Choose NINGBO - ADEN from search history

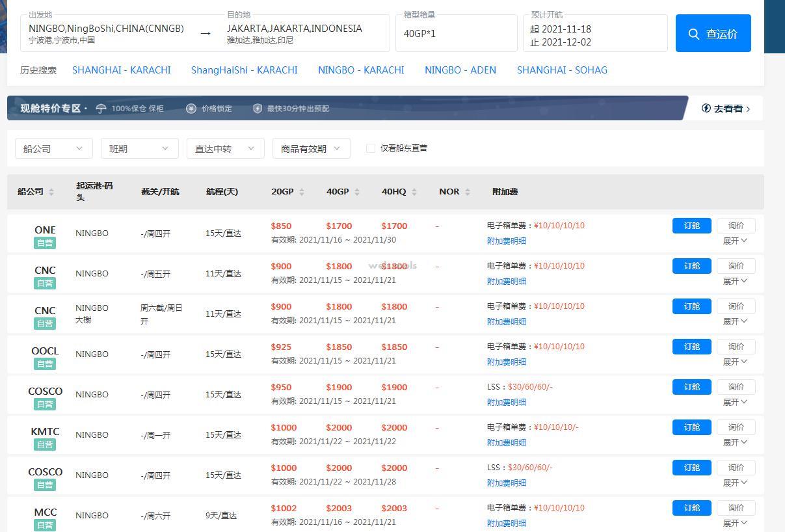coord(460,70)
